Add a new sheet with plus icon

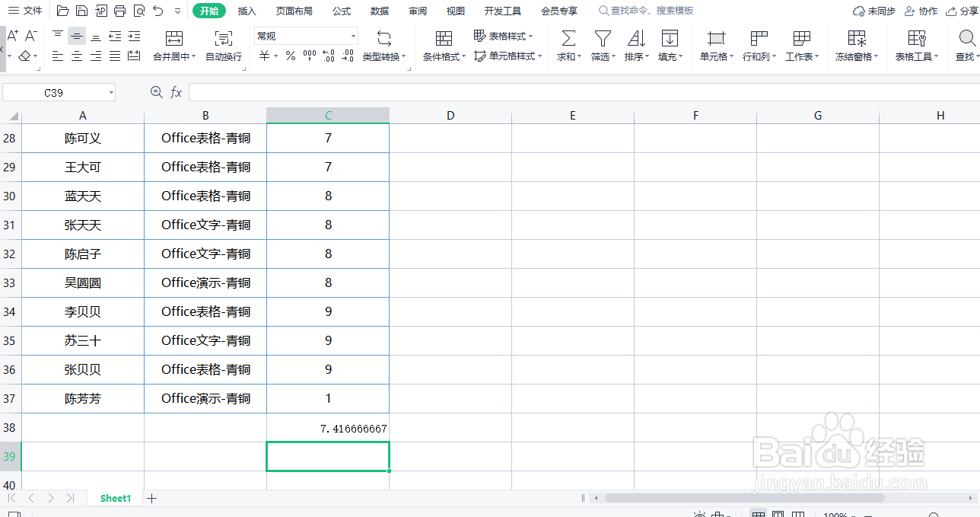click(152, 498)
